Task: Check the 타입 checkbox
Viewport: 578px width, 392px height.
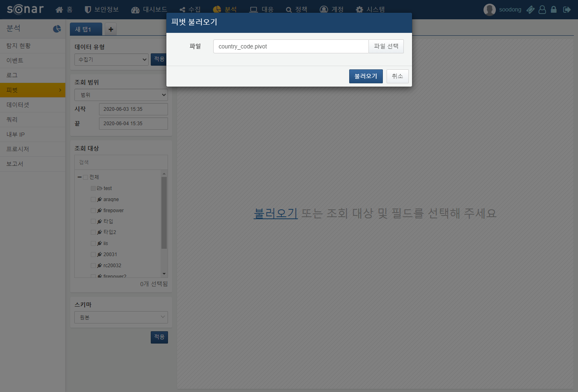Action: point(93,221)
